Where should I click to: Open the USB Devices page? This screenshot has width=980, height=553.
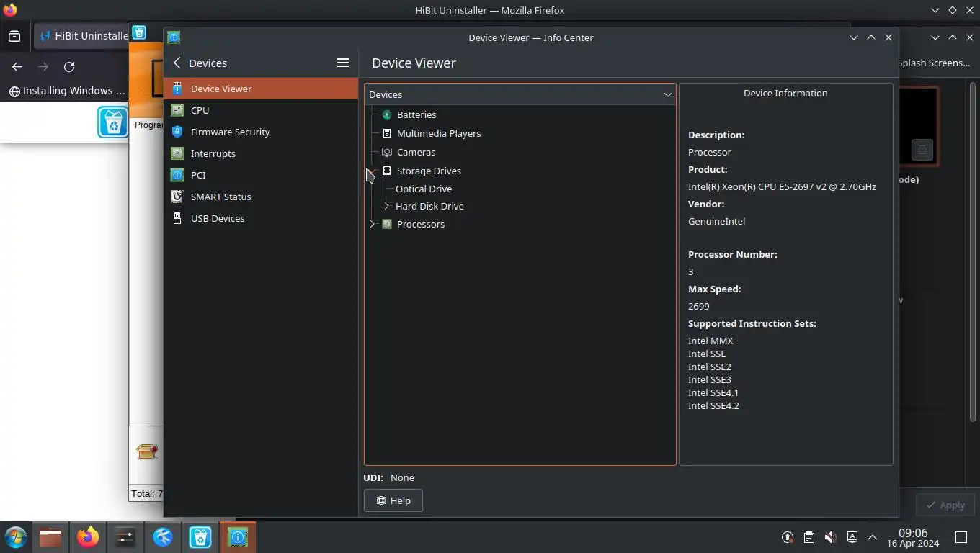[260, 218]
